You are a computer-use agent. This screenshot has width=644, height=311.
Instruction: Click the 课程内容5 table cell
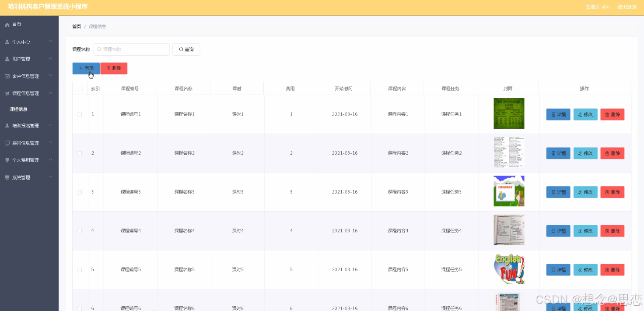[x=398, y=270]
